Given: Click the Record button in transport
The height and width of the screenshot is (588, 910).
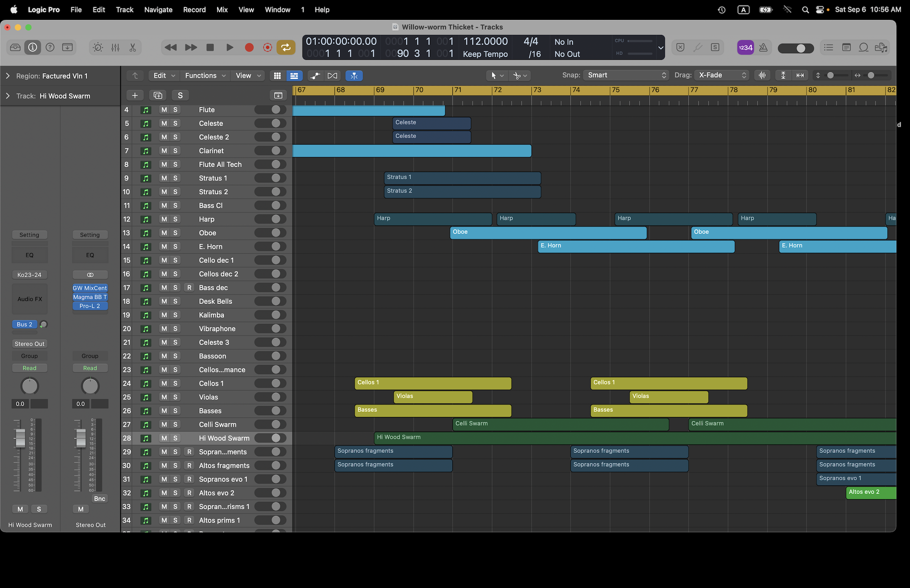Looking at the screenshot, I should point(249,48).
